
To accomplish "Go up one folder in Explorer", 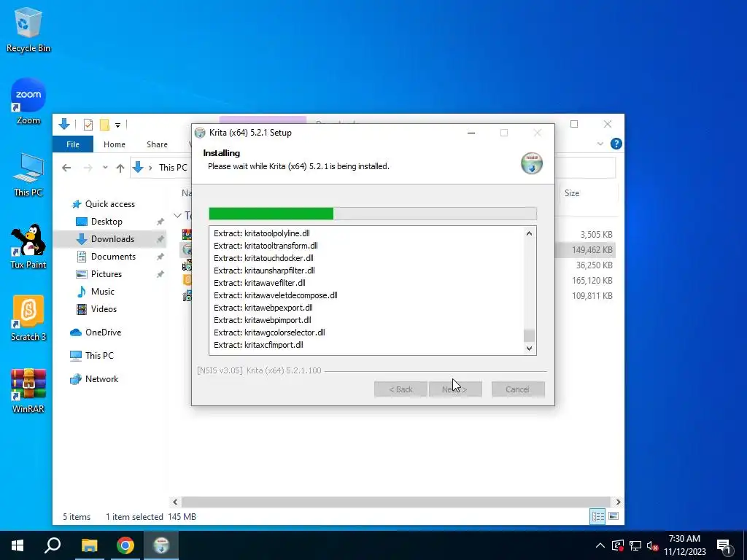I will (x=120, y=168).
